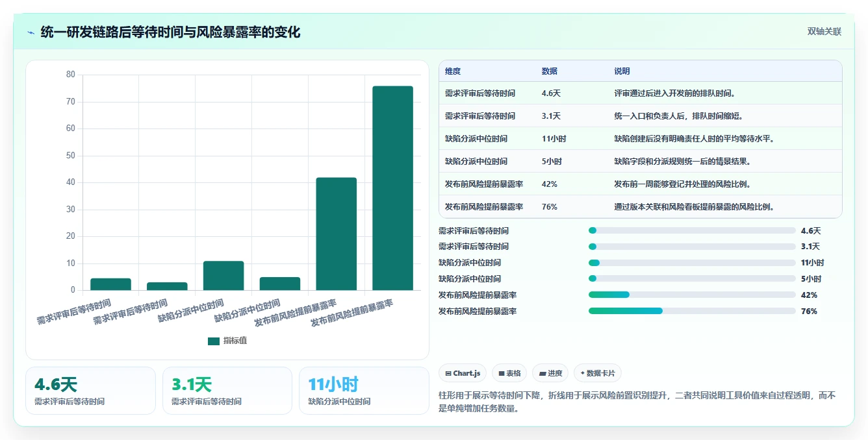
Task: Click the progress bar labeled 11小时
Action: tap(692, 263)
